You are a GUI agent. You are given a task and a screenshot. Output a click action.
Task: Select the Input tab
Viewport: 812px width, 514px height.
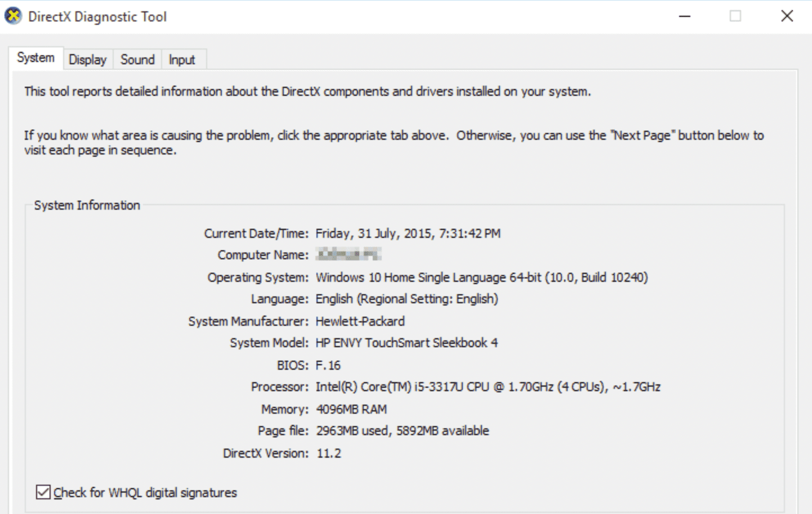pos(182,60)
